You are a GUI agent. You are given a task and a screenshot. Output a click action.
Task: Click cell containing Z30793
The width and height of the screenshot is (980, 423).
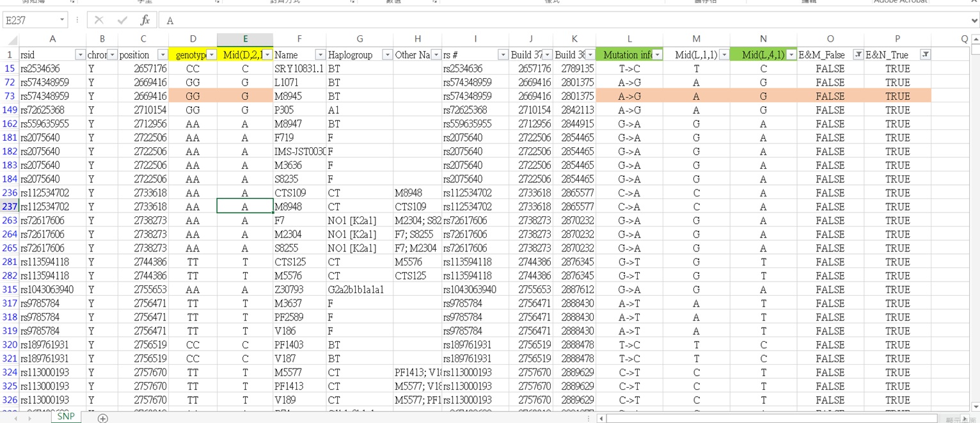point(299,290)
